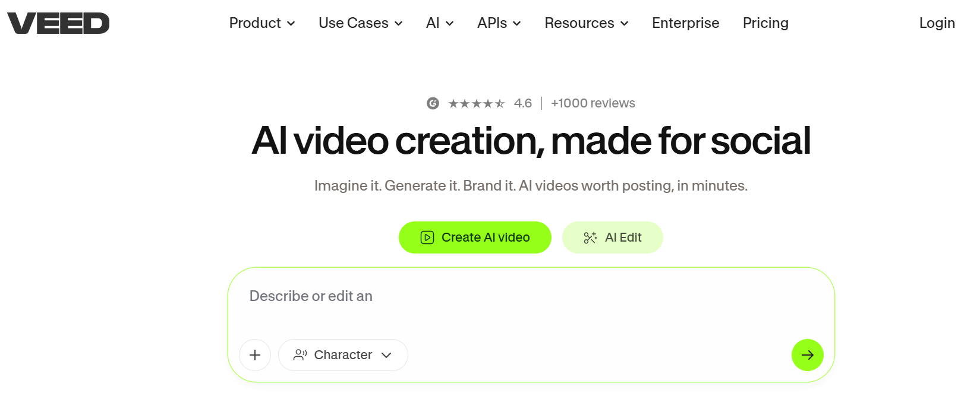Click the Imagine it. Generate it. subtitle
The width and height of the screenshot is (980, 412).
pos(531,186)
